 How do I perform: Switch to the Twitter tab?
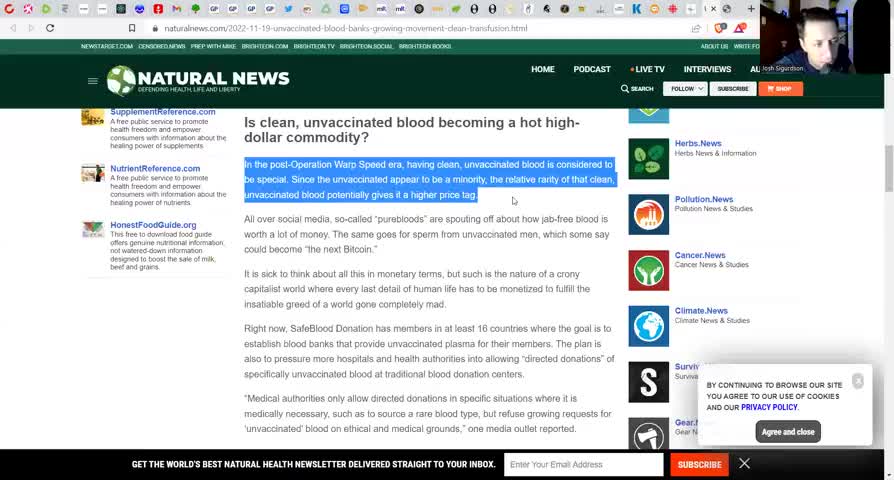tap(288, 9)
